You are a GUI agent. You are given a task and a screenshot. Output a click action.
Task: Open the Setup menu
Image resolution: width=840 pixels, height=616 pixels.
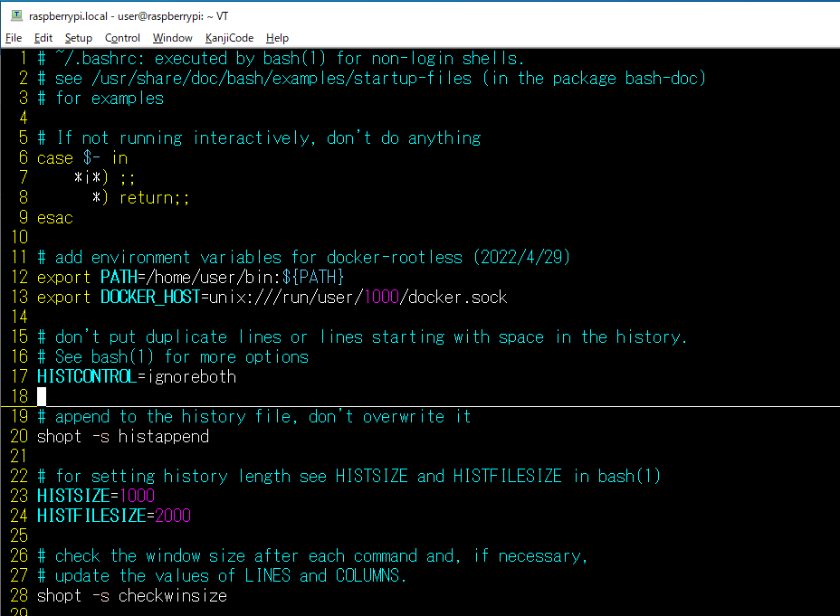coord(78,38)
